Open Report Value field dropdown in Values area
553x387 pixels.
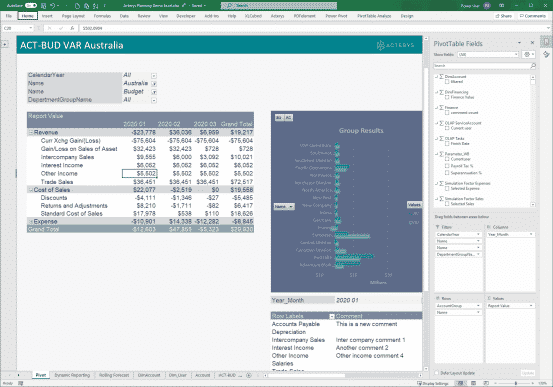pos(531,306)
